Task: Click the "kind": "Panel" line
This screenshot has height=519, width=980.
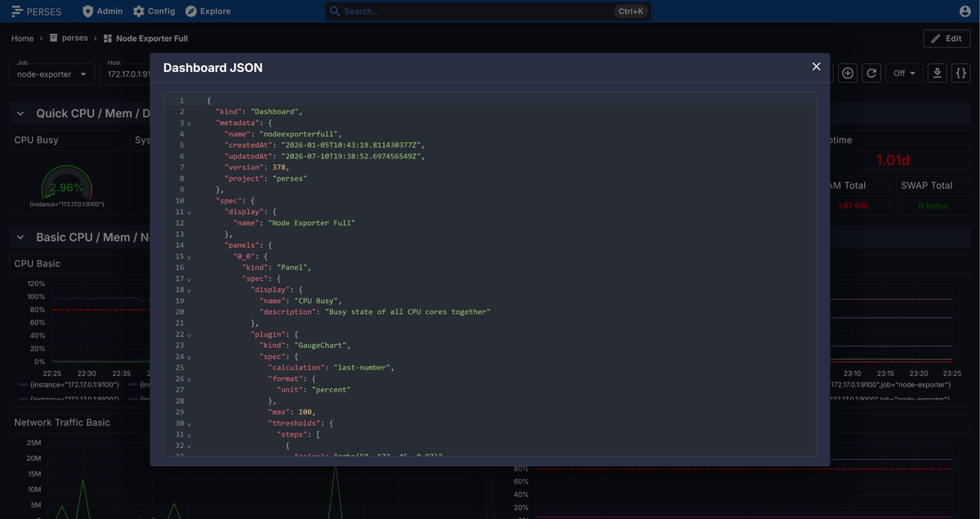Action: (277, 267)
